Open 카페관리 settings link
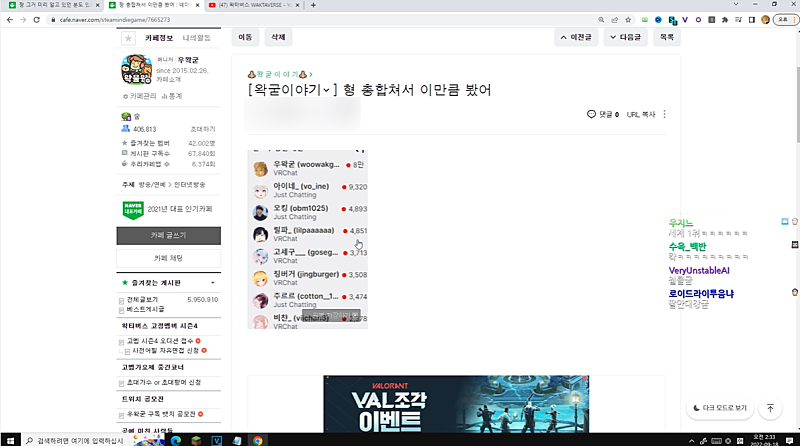800x446 pixels. tap(140, 96)
